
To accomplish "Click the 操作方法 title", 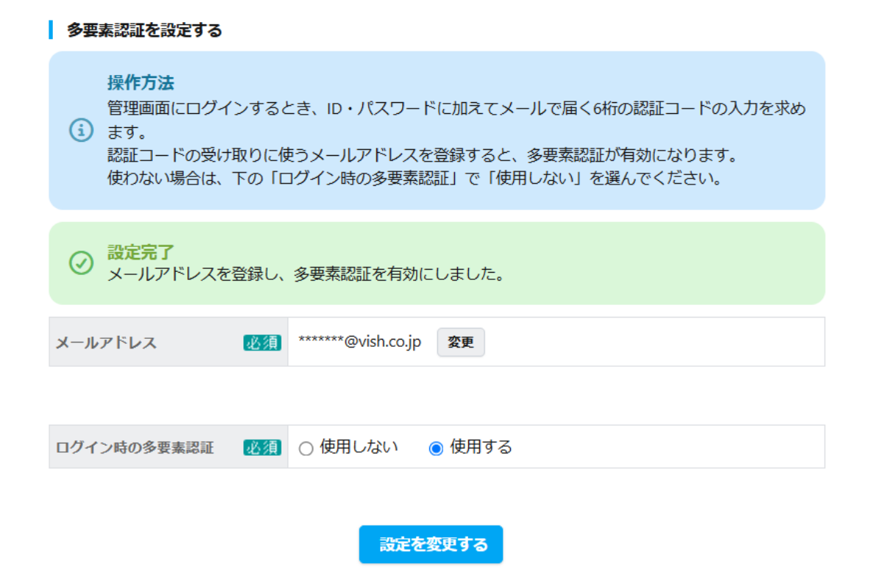I will [141, 82].
